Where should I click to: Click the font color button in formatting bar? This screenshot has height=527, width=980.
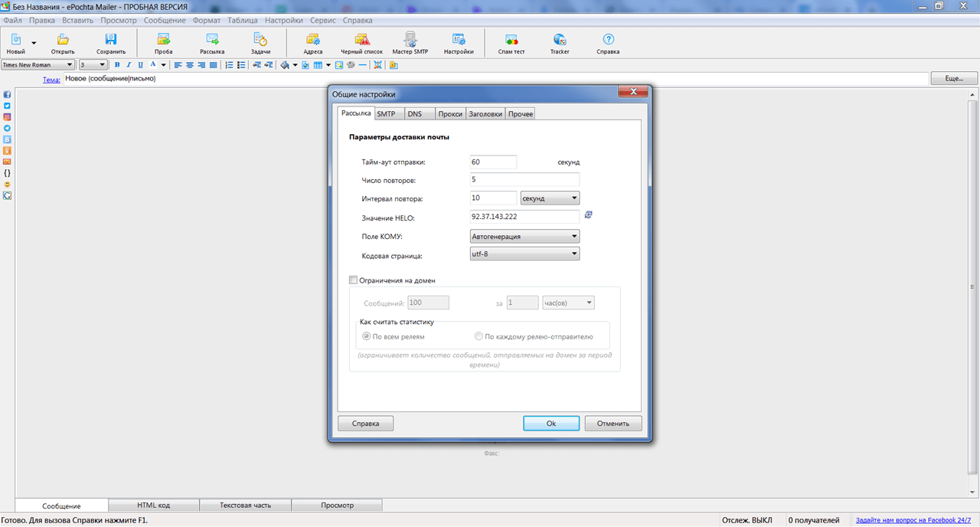[x=153, y=65]
